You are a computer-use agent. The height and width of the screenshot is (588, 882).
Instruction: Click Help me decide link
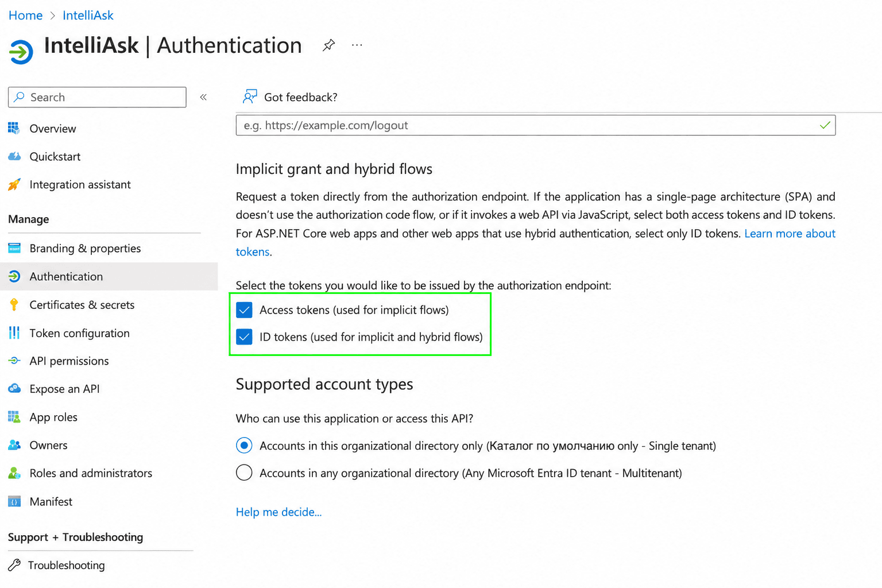click(278, 512)
